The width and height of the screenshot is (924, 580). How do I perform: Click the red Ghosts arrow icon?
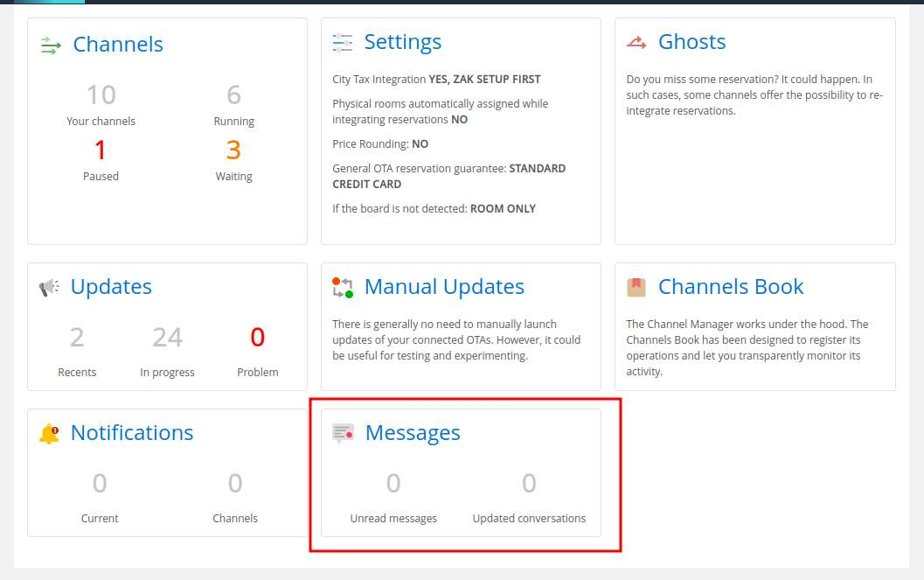click(x=636, y=42)
